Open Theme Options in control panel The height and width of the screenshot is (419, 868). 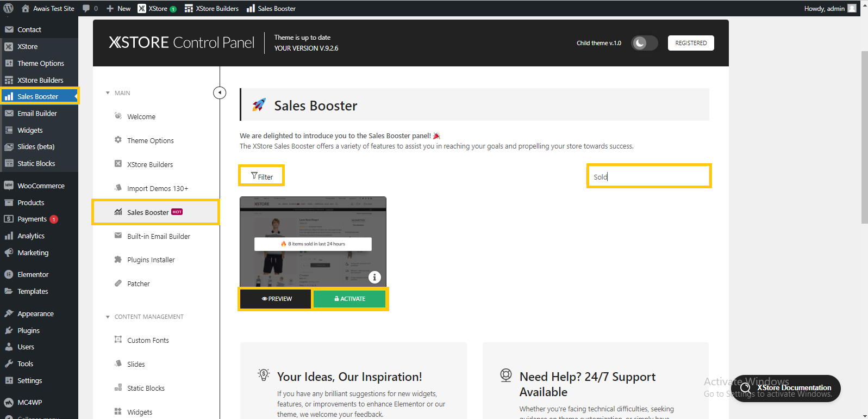coord(157,140)
